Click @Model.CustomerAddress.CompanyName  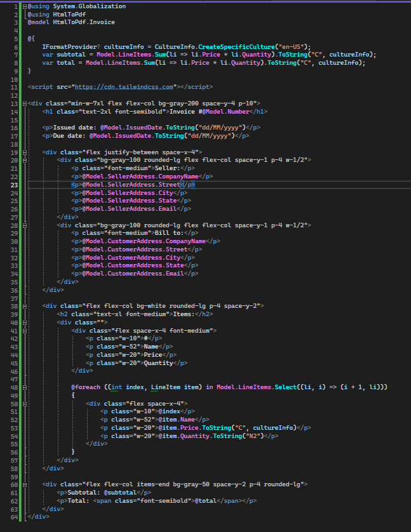[144, 241]
